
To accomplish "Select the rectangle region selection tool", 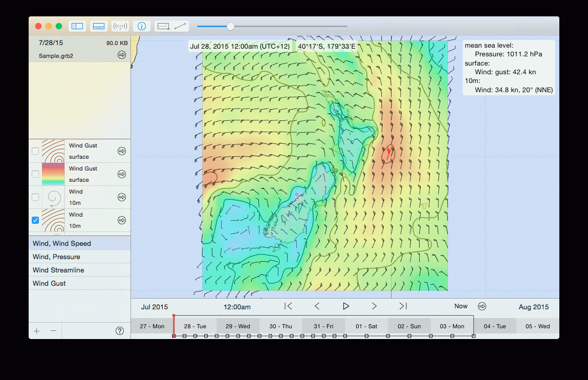I will coord(163,26).
